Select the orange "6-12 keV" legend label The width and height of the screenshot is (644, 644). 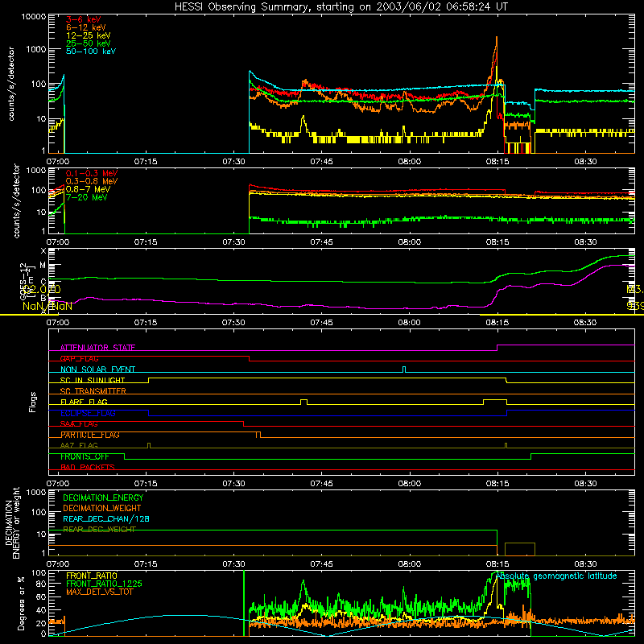(x=85, y=27)
